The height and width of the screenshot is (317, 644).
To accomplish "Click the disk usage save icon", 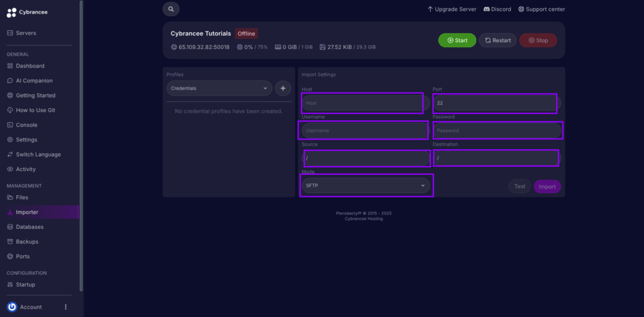I will (323, 47).
